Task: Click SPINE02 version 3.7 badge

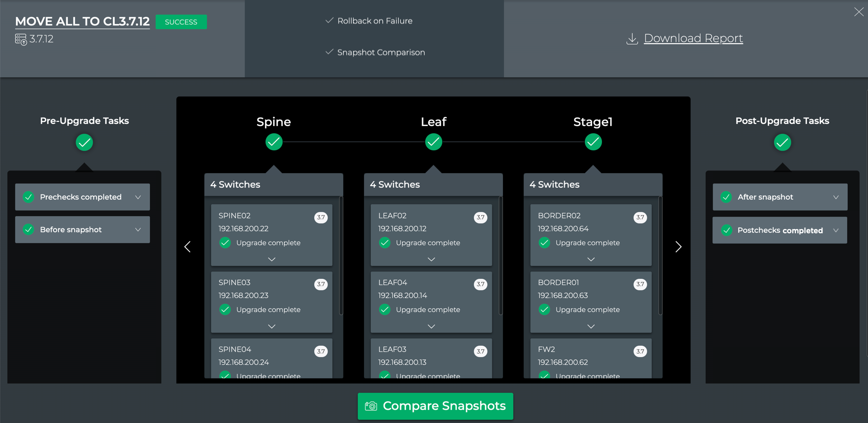Action: coord(321,217)
